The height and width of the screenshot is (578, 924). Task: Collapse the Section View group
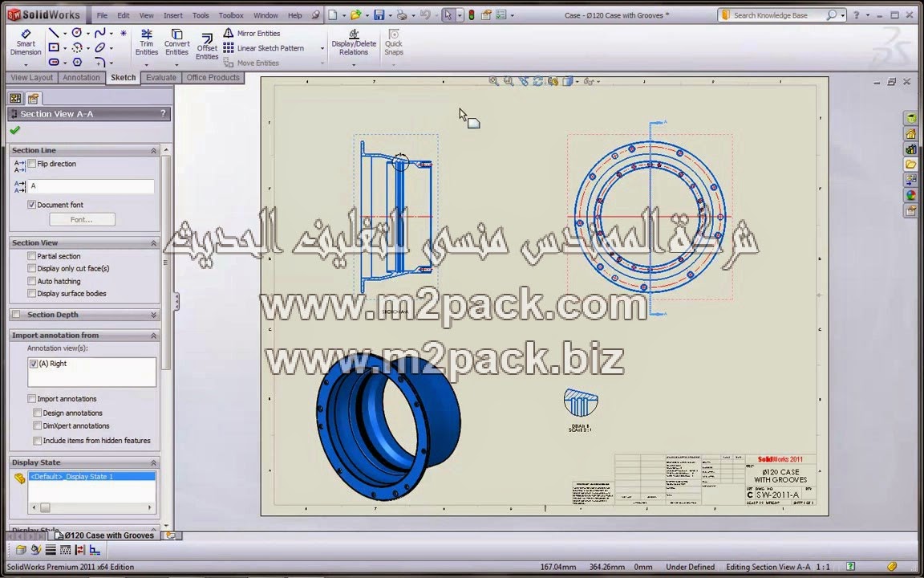pyautogui.click(x=153, y=243)
